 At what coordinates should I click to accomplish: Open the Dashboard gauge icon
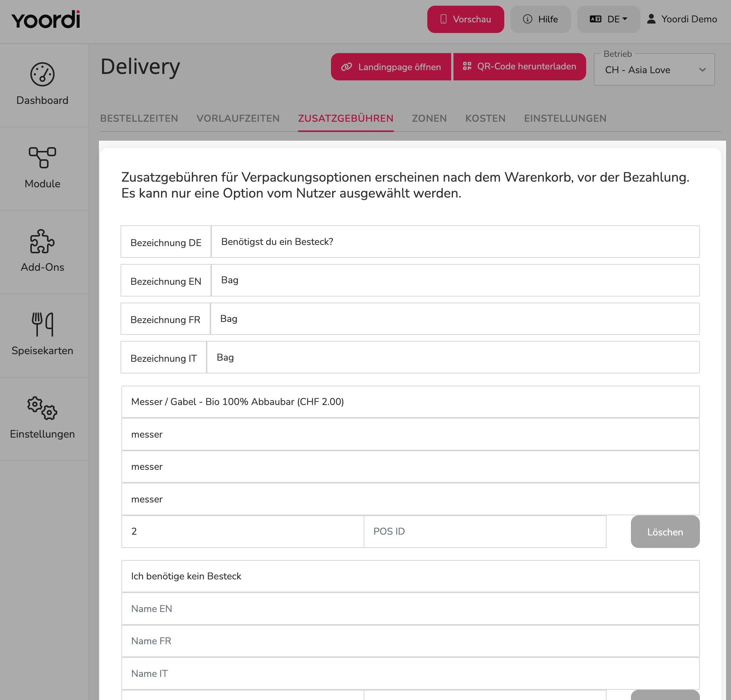(42, 74)
